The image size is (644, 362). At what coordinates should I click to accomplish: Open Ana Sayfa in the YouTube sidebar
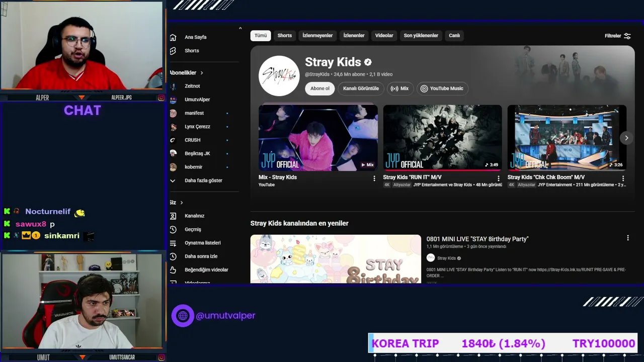pos(195,37)
